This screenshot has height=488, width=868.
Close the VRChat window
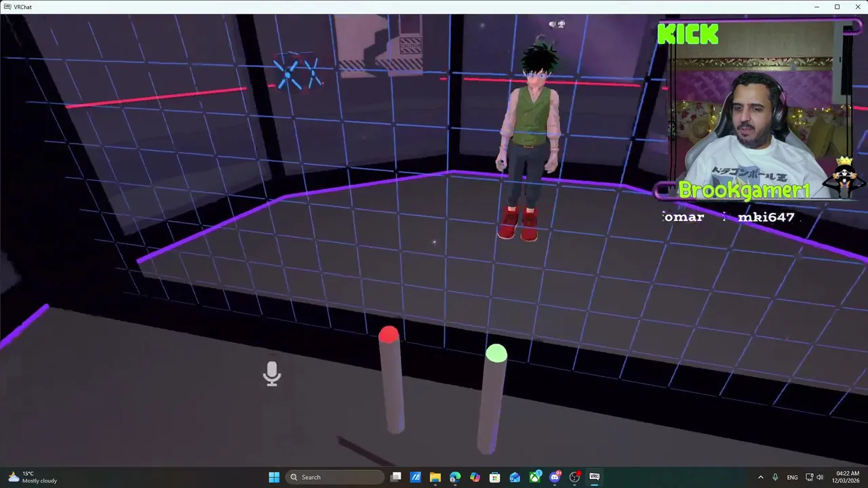click(856, 7)
